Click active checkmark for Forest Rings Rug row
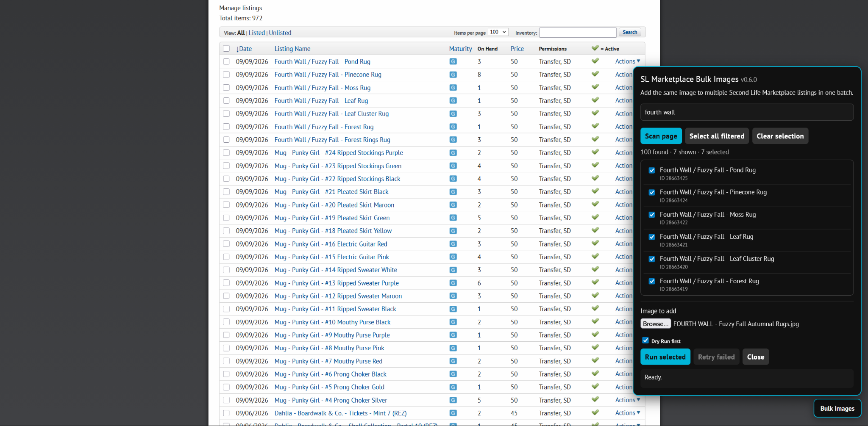 [595, 139]
